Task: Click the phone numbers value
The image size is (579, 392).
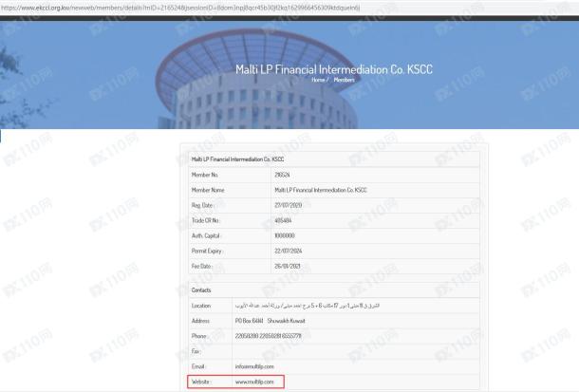Action: click(268, 336)
